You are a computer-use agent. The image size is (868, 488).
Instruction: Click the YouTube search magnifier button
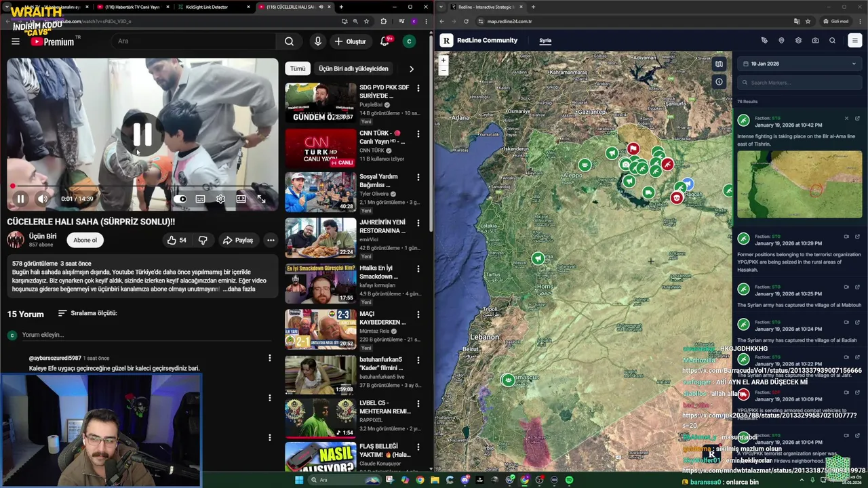tap(290, 41)
